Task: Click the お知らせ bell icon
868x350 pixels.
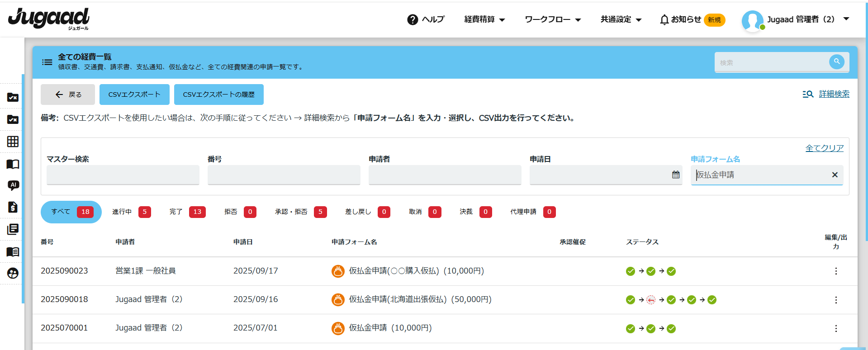Action: 664,19
